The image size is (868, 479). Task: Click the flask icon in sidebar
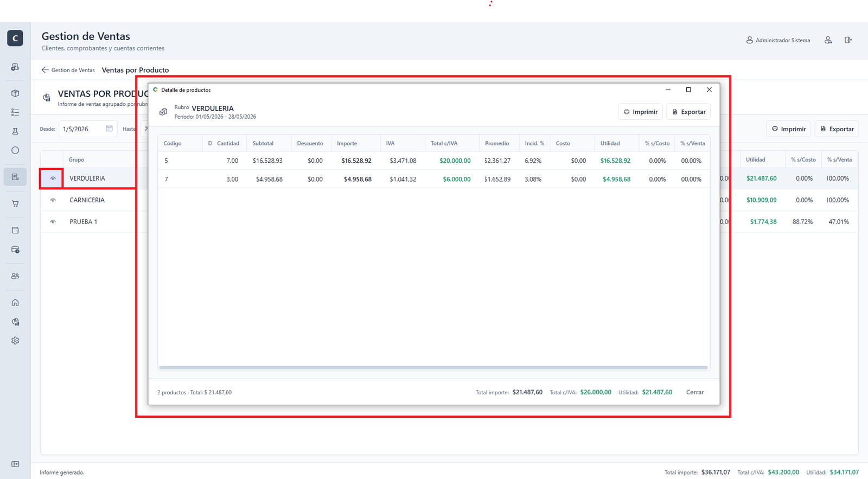pyautogui.click(x=15, y=131)
